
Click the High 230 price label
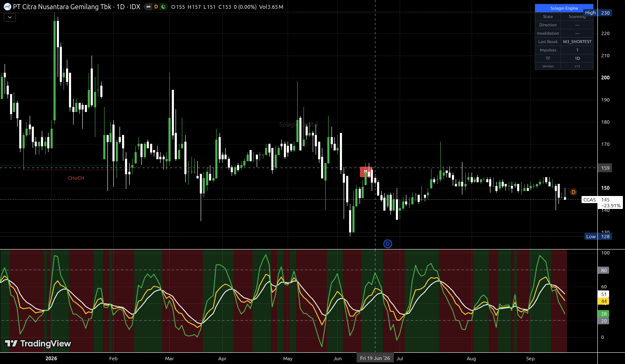[598, 13]
